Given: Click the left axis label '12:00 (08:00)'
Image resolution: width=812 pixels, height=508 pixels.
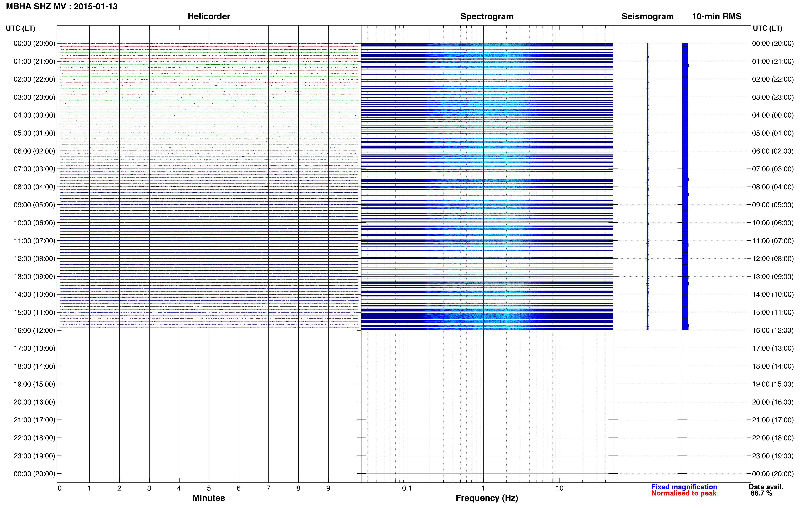Looking at the screenshot, I should [x=34, y=259].
